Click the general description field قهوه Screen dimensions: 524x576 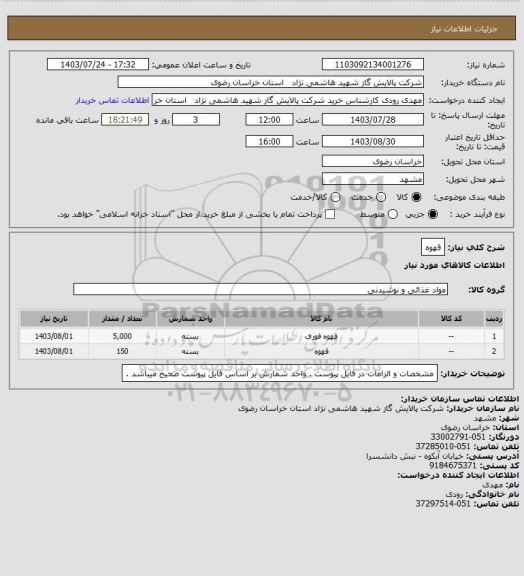433,248
